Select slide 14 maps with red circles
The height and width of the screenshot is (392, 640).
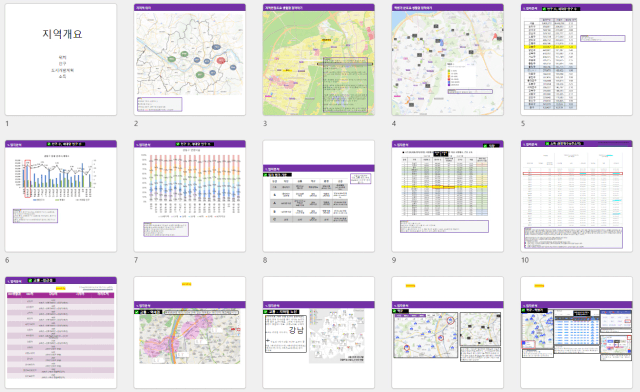pos(448,332)
